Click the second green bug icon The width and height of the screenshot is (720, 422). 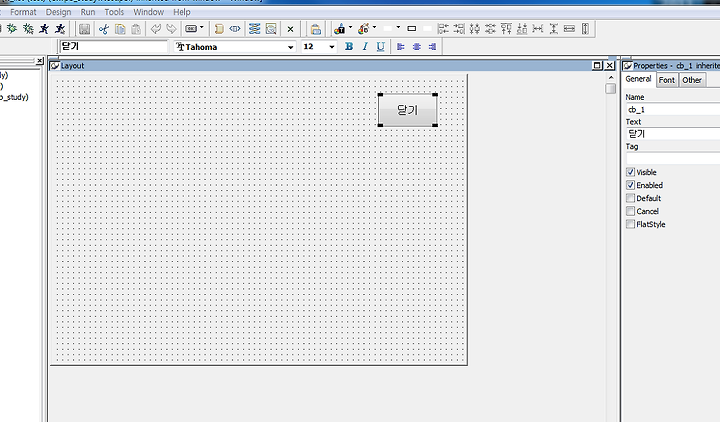click(x=28, y=29)
